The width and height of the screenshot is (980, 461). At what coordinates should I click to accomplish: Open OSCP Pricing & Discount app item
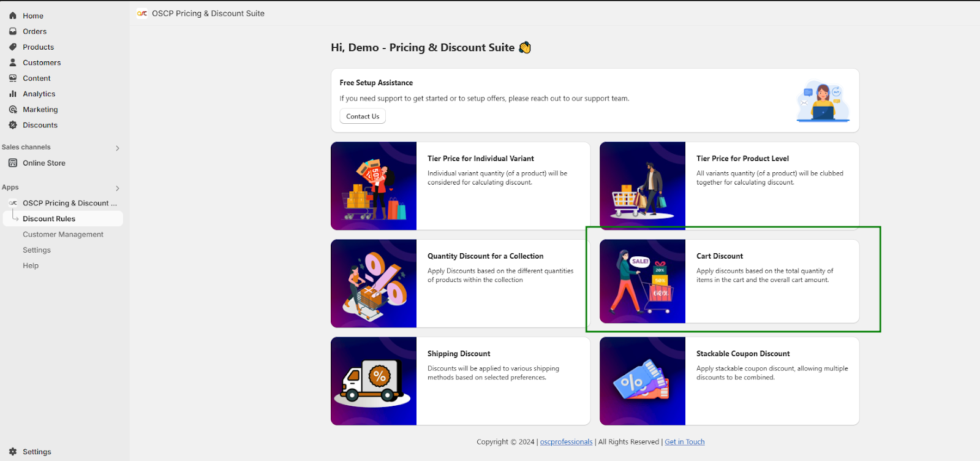[69, 204]
